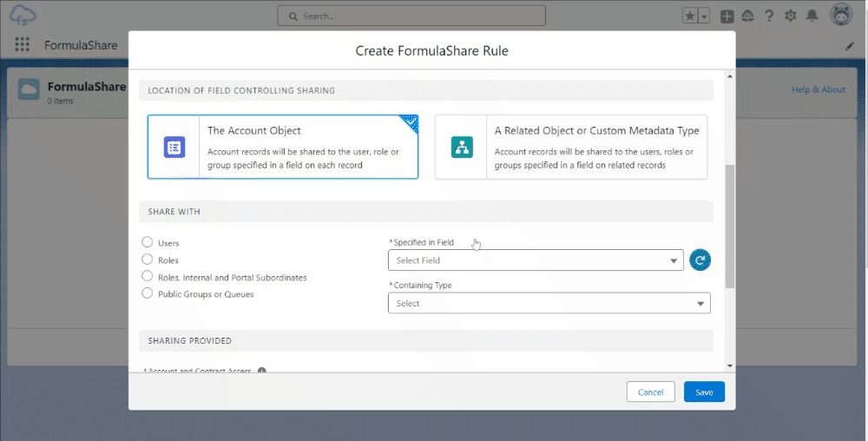Click the SHARING PROVIDED section heading
This screenshot has width=868, height=441.
pos(190,341)
